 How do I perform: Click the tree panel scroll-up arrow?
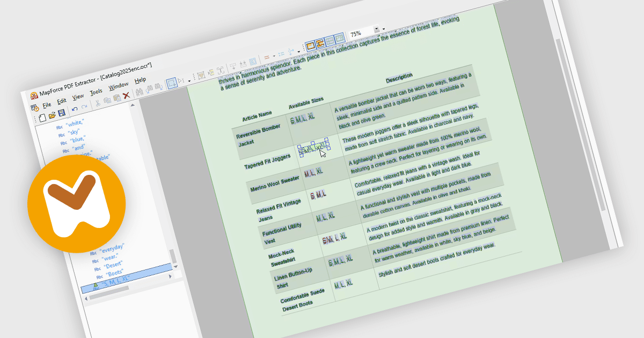(x=133, y=105)
